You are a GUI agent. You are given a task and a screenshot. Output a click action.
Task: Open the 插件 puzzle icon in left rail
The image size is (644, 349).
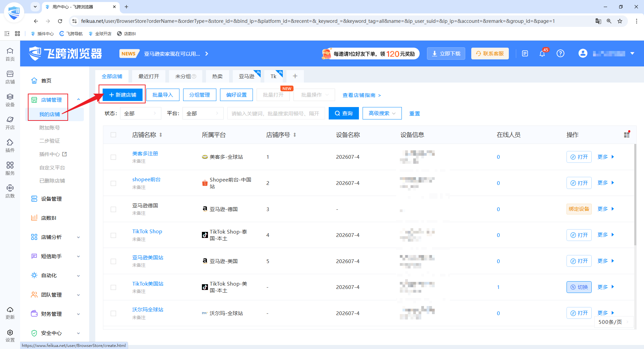[x=10, y=145]
